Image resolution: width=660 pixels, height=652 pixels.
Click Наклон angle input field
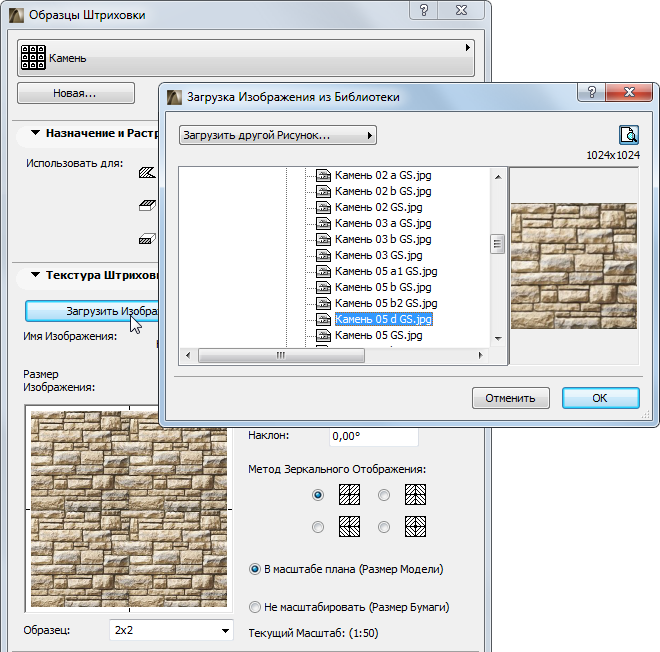click(374, 436)
